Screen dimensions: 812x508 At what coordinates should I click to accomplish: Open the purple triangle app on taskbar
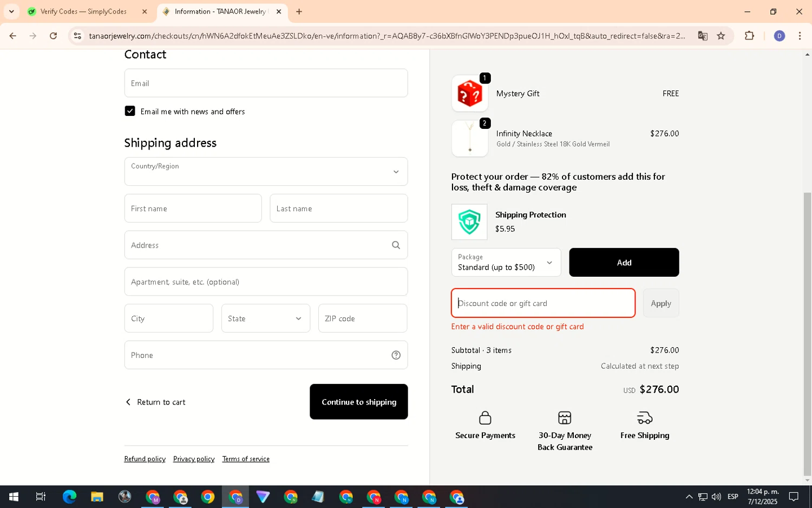pyautogui.click(x=263, y=497)
